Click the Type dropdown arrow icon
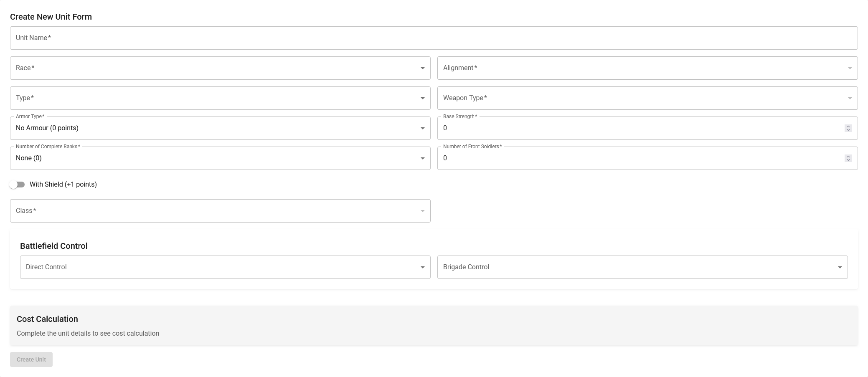This screenshot has width=868, height=377. click(x=422, y=98)
